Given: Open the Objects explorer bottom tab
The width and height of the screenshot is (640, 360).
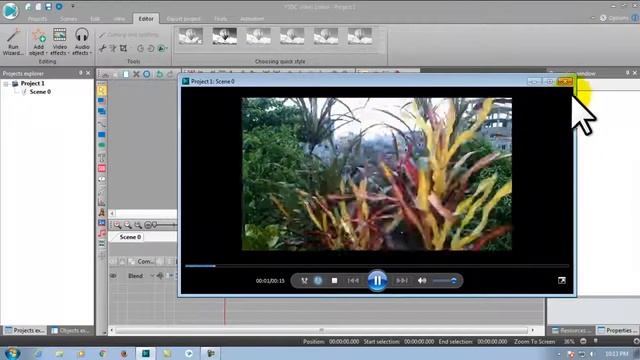Looking at the screenshot, I should [x=70, y=331].
